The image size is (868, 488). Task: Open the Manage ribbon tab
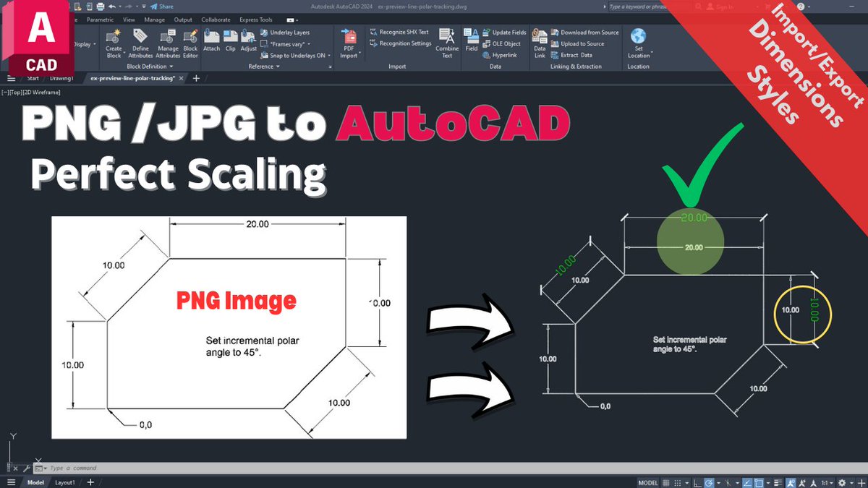pyautogui.click(x=155, y=20)
